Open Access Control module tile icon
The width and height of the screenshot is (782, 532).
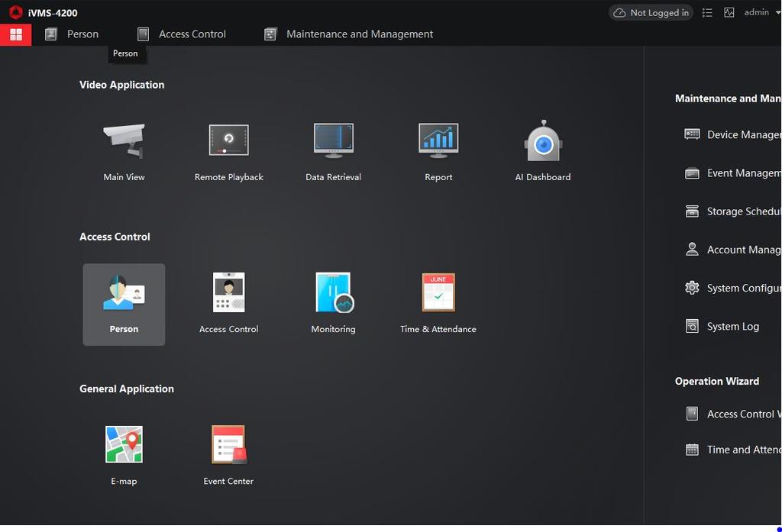[x=228, y=292]
